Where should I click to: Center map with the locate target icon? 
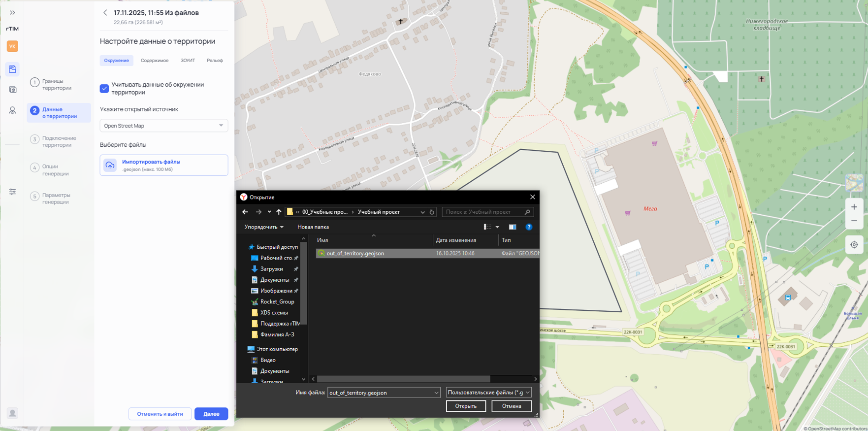point(854,245)
